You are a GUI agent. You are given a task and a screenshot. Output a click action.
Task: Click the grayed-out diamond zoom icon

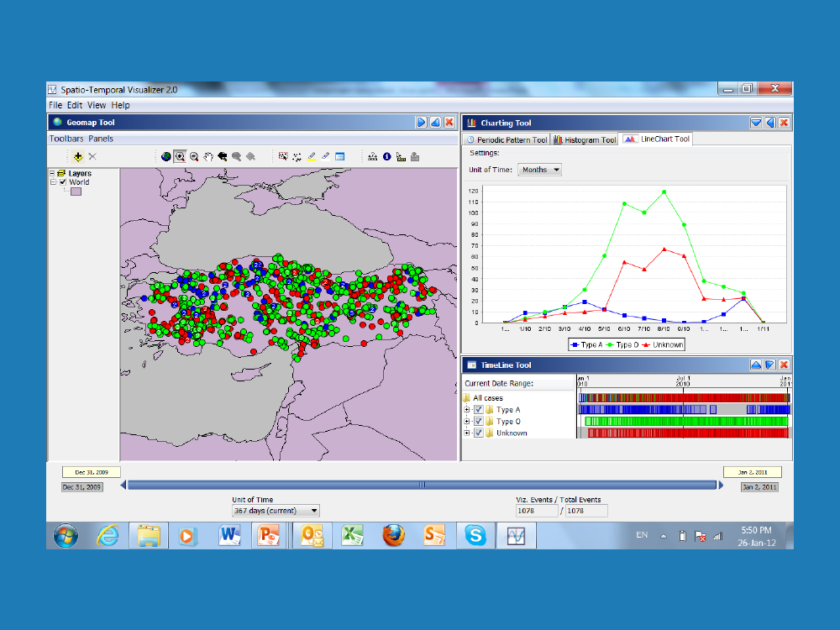tap(250, 156)
